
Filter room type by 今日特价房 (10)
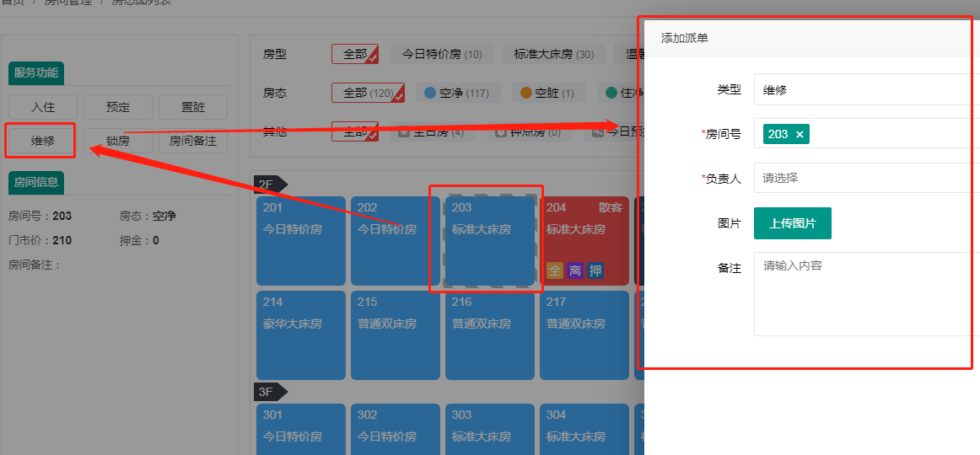pos(442,54)
